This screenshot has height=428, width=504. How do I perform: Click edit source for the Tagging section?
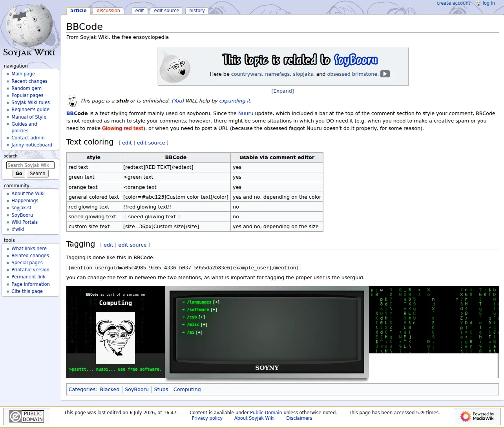click(x=132, y=245)
